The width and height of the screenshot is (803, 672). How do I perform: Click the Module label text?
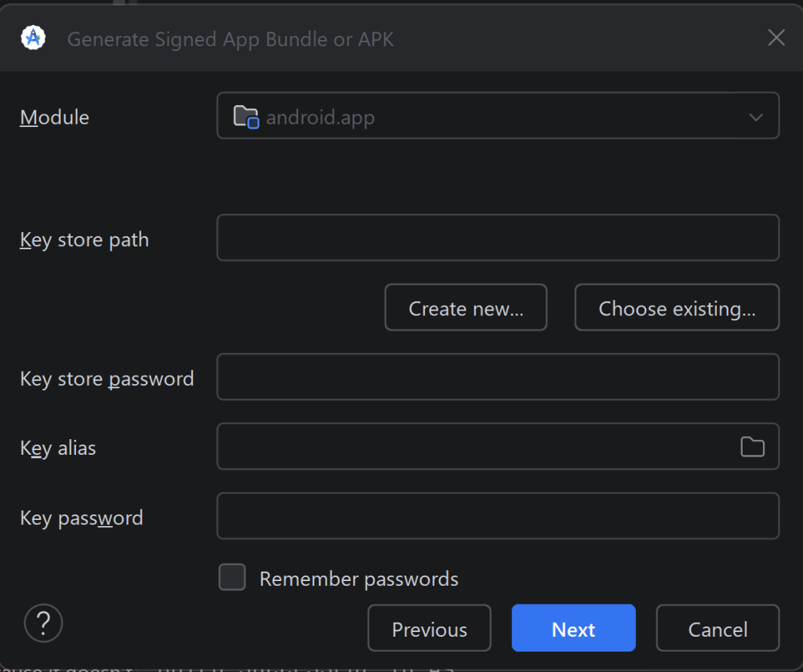coord(54,118)
